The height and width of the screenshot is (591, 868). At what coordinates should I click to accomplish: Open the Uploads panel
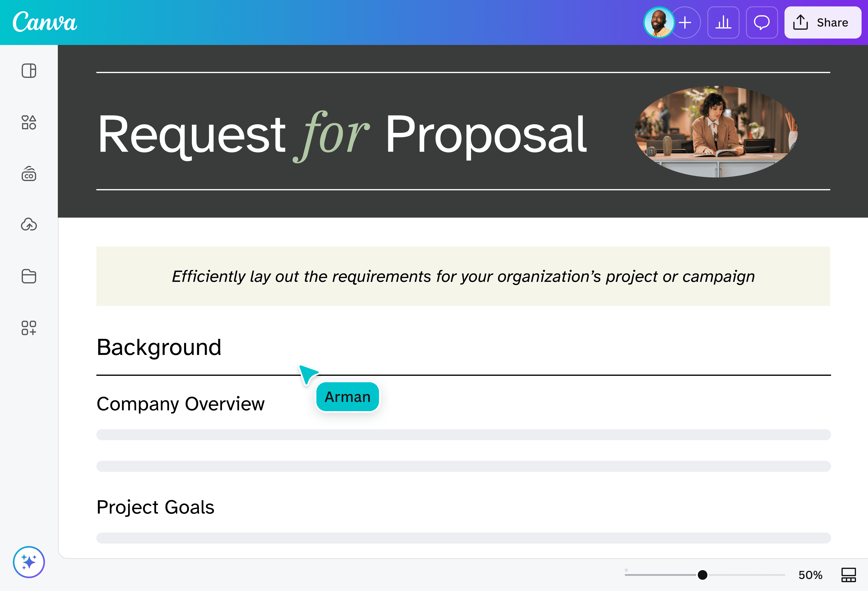[29, 224]
